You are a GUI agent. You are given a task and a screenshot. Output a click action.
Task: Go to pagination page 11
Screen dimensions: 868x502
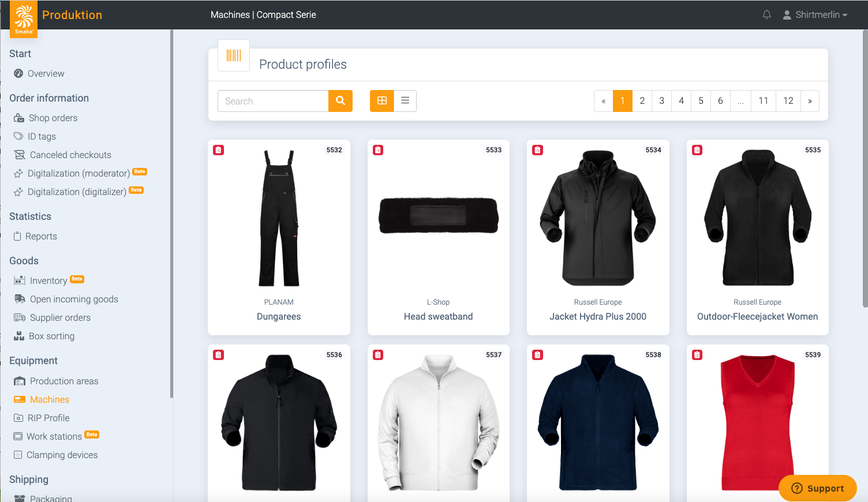pos(764,101)
